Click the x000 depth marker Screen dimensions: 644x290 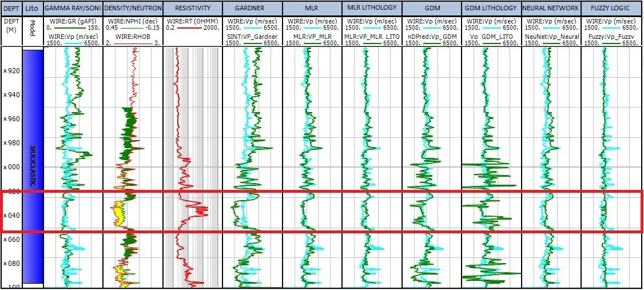point(11,167)
